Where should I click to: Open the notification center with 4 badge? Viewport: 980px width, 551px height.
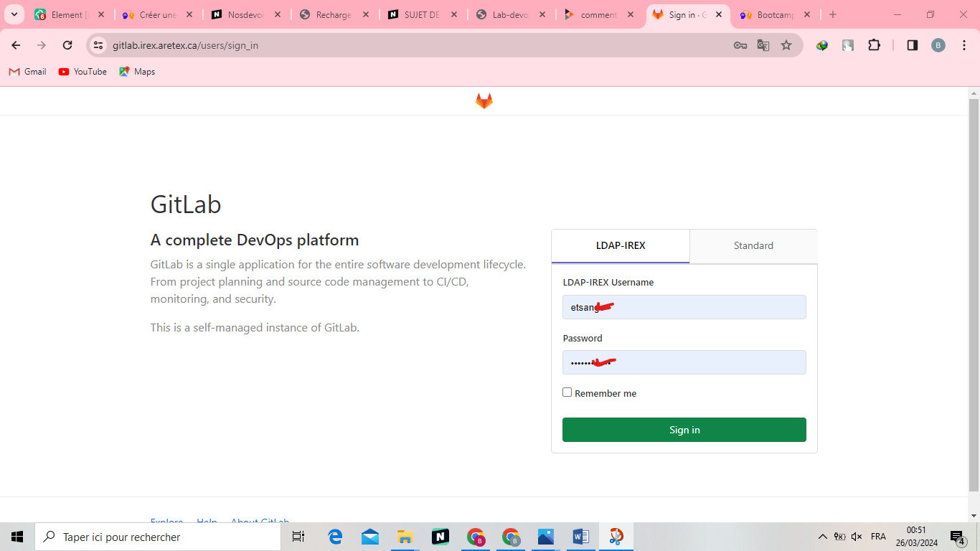coord(958,537)
